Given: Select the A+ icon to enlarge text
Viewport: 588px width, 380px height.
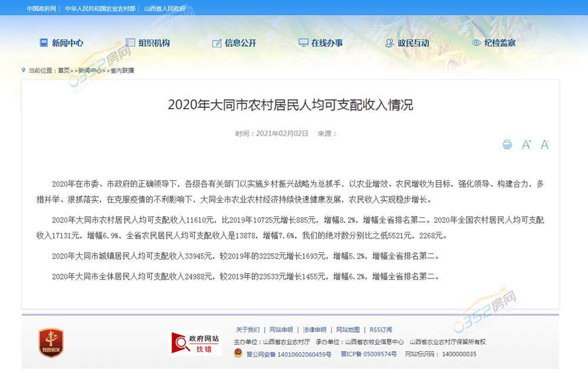Looking at the screenshot, I should click(x=525, y=144).
